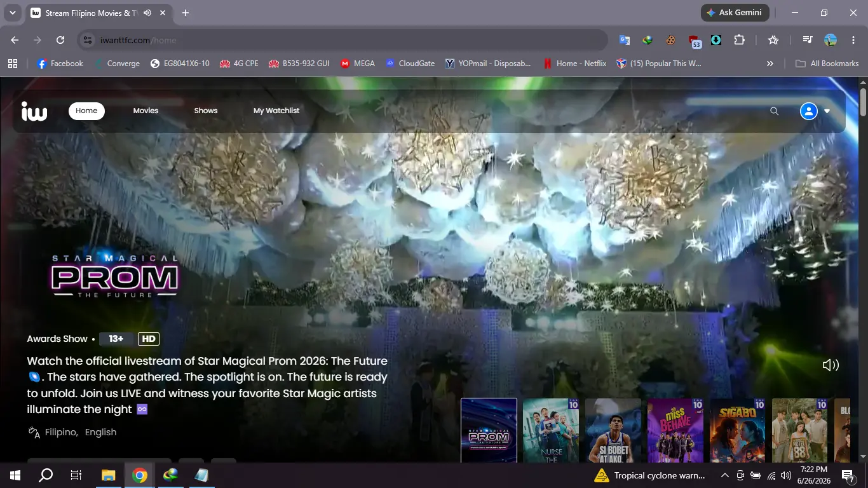Open the Windows Start menu
The image size is (868, 488).
click(x=15, y=475)
